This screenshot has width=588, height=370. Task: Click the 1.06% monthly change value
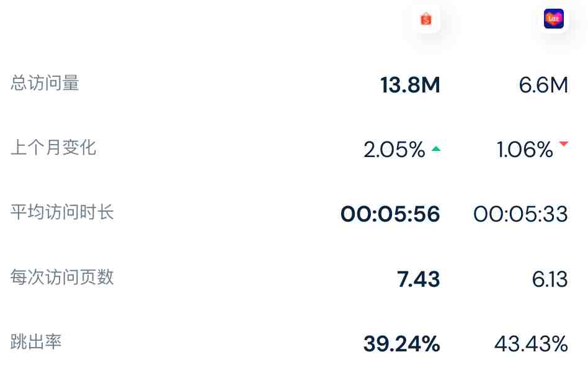525,150
